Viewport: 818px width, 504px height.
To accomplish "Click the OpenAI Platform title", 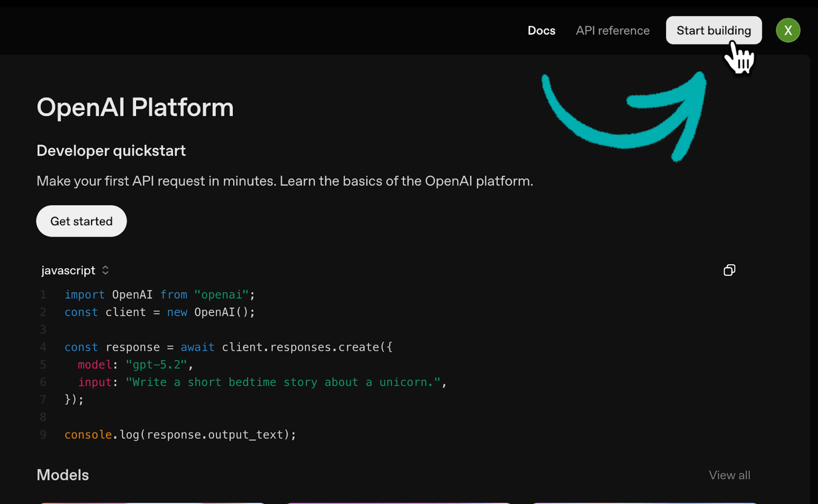I will point(135,107).
